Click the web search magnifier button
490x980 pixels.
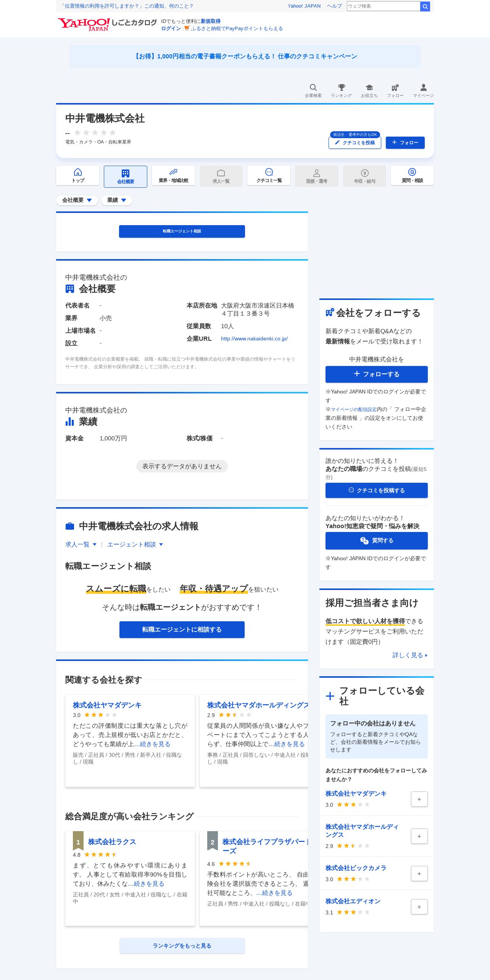(425, 6)
